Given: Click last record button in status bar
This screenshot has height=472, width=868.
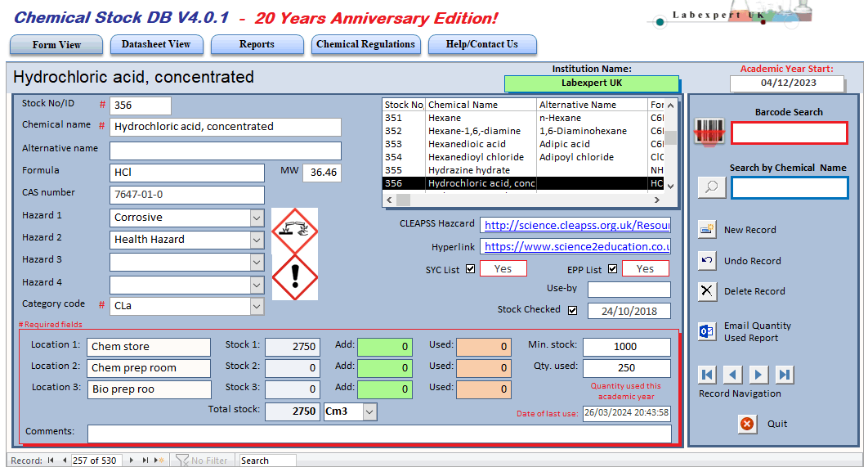Looking at the screenshot, I should 145,461.
